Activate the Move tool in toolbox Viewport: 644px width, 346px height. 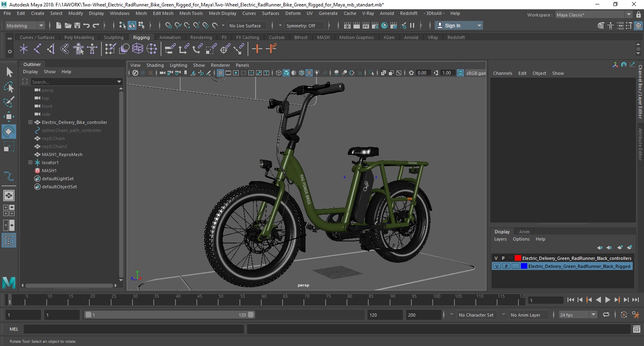9,117
